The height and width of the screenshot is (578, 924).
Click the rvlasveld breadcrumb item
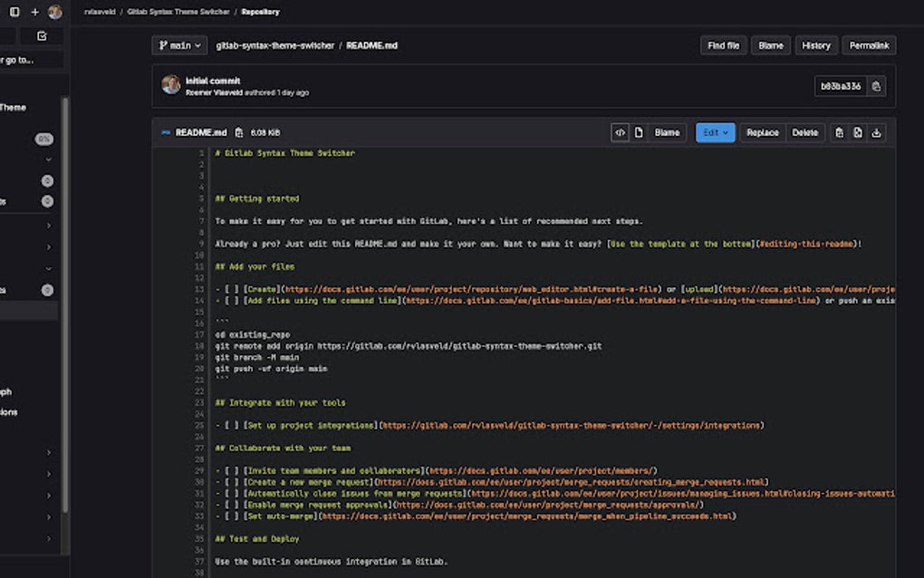[x=101, y=12]
